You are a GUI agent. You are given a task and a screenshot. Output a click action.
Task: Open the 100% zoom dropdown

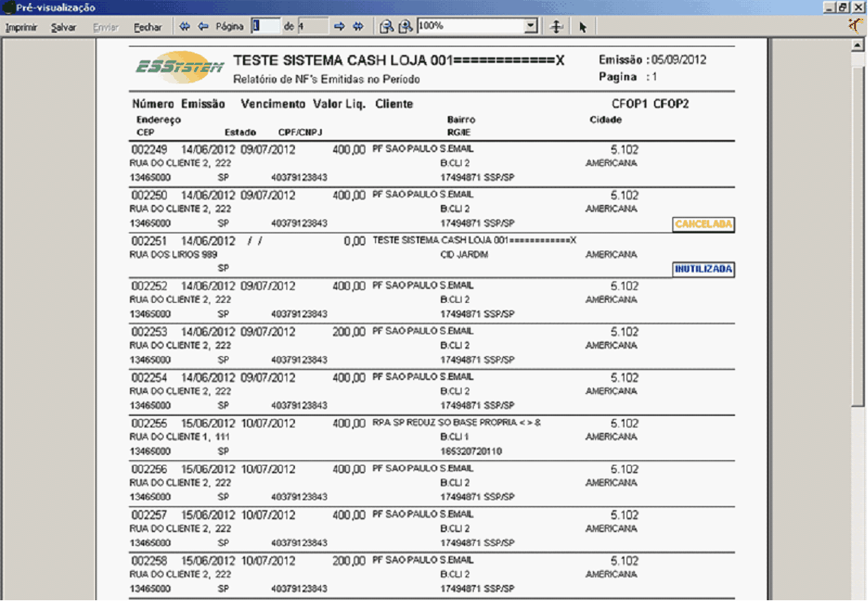[x=531, y=26]
